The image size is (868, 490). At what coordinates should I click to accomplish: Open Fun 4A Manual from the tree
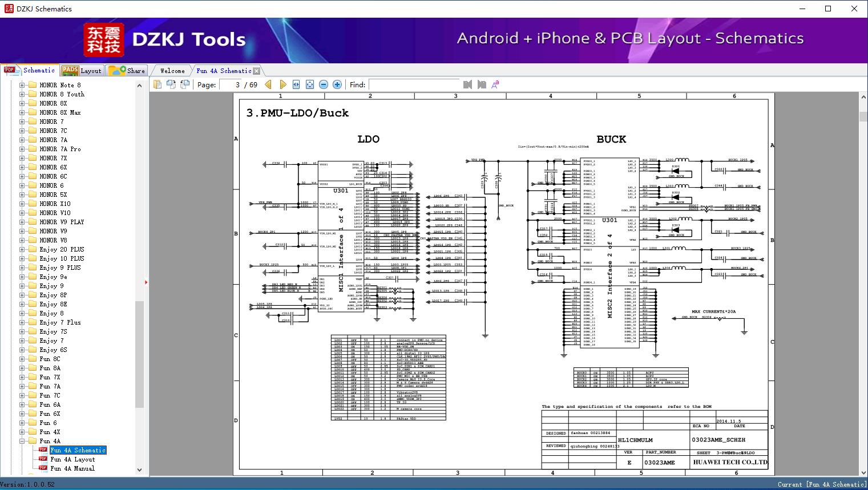72,468
